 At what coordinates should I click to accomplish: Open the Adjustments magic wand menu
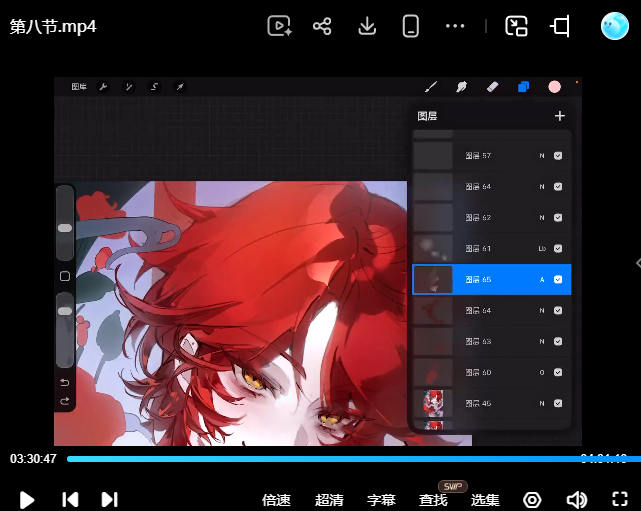pyautogui.click(x=128, y=87)
